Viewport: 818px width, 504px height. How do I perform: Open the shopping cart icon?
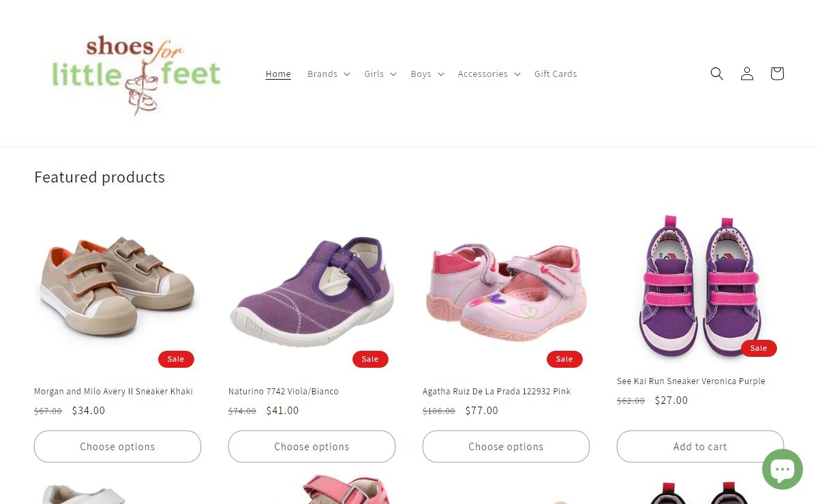(x=777, y=74)
